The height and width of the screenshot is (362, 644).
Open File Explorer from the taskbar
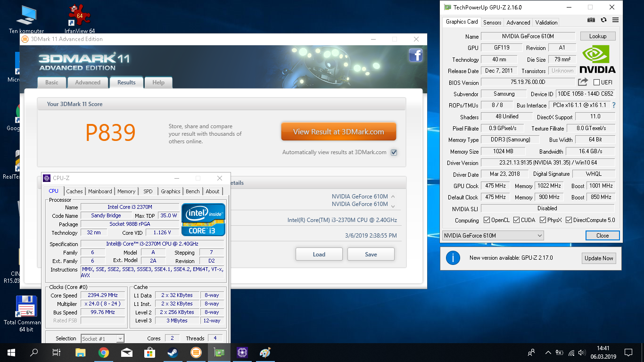click(81, 353)
